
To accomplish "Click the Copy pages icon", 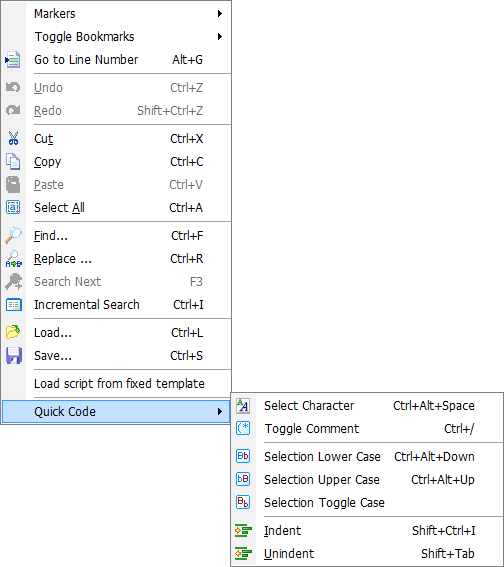I will (x=13, y=161).
